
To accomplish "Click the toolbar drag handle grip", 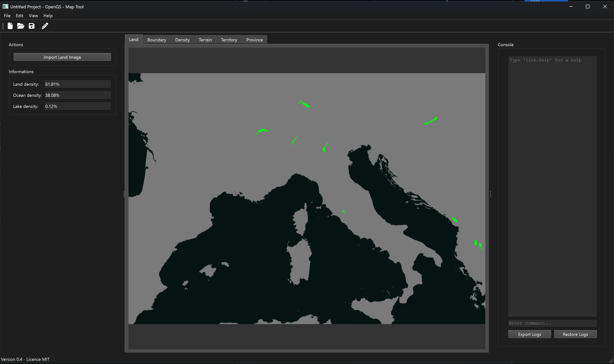I will [x=3, y=26].
